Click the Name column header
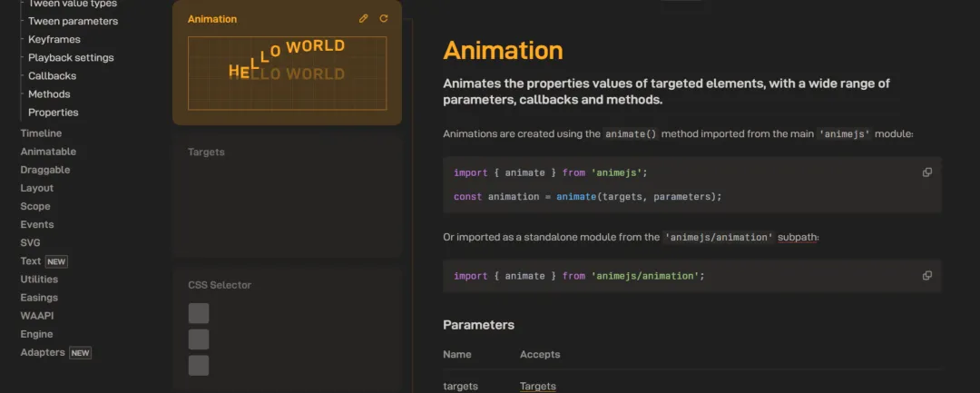 456,354
